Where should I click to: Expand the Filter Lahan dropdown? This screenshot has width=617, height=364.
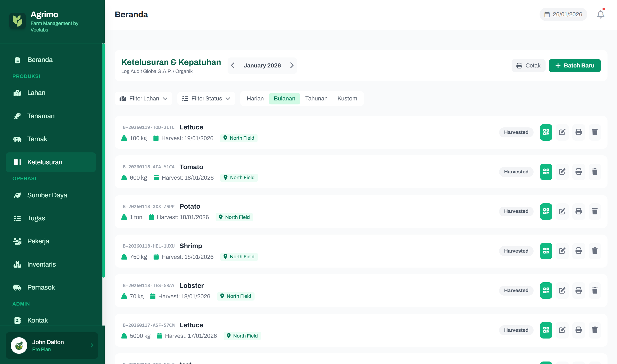[143, 98]
